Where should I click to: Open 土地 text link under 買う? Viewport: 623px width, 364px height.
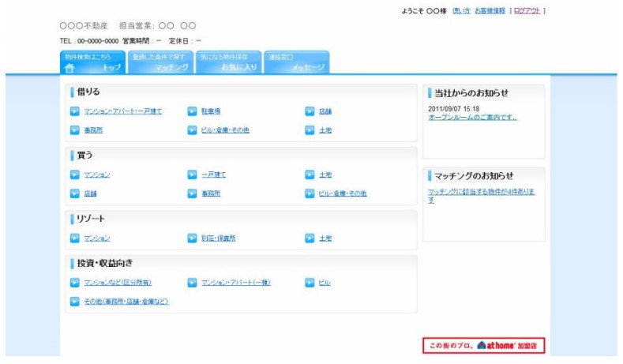[325, 174]
